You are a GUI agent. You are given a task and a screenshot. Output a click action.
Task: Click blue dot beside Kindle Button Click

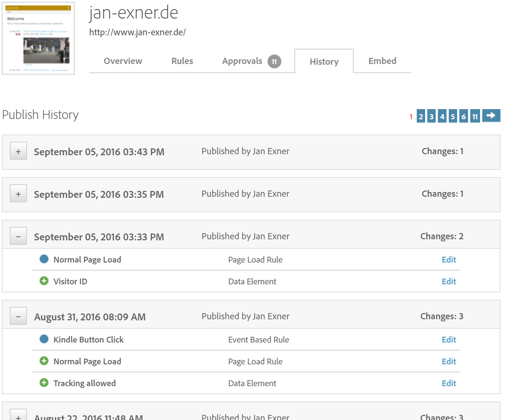click(44, 339)
